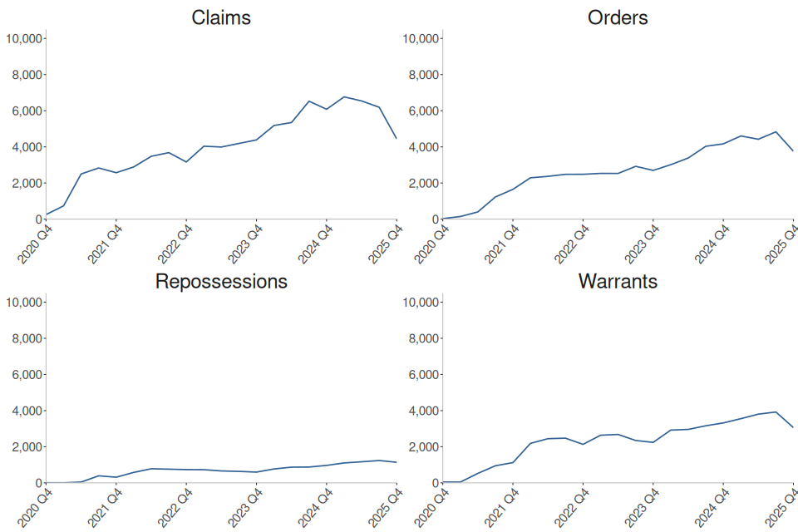Click the Repossessions chart title

221,281
